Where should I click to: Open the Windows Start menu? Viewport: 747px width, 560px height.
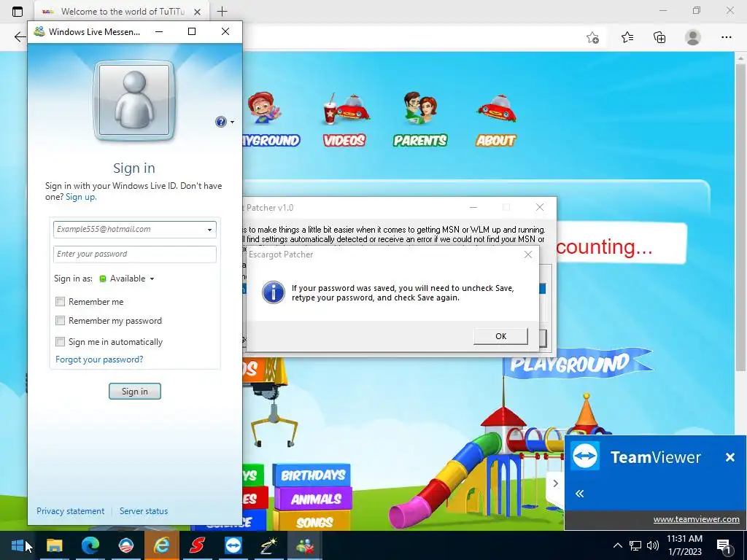coord(18,545)
